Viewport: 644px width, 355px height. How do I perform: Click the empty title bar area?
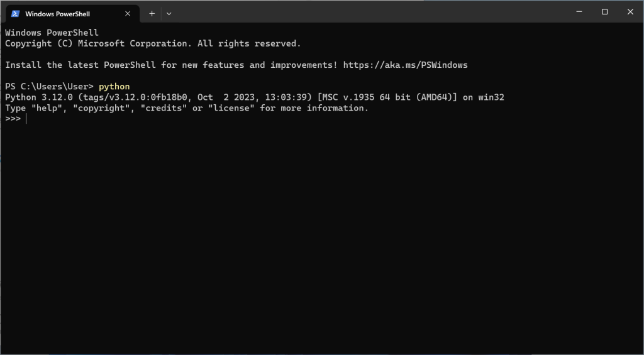365,12
